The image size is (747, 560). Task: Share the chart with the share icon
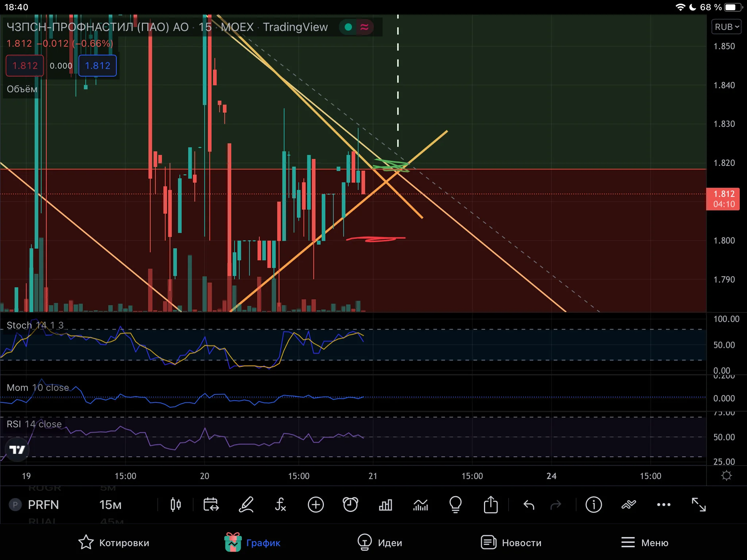(491, 505)
